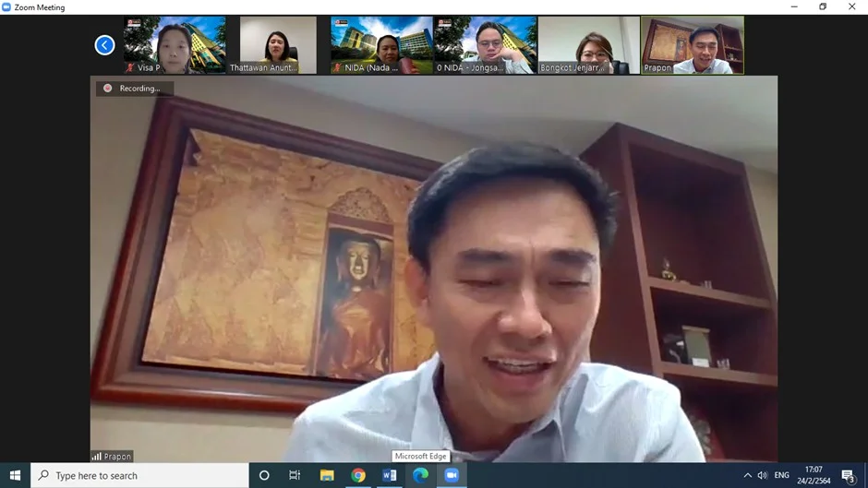Click the red recording dot icon

pos(108,89)
